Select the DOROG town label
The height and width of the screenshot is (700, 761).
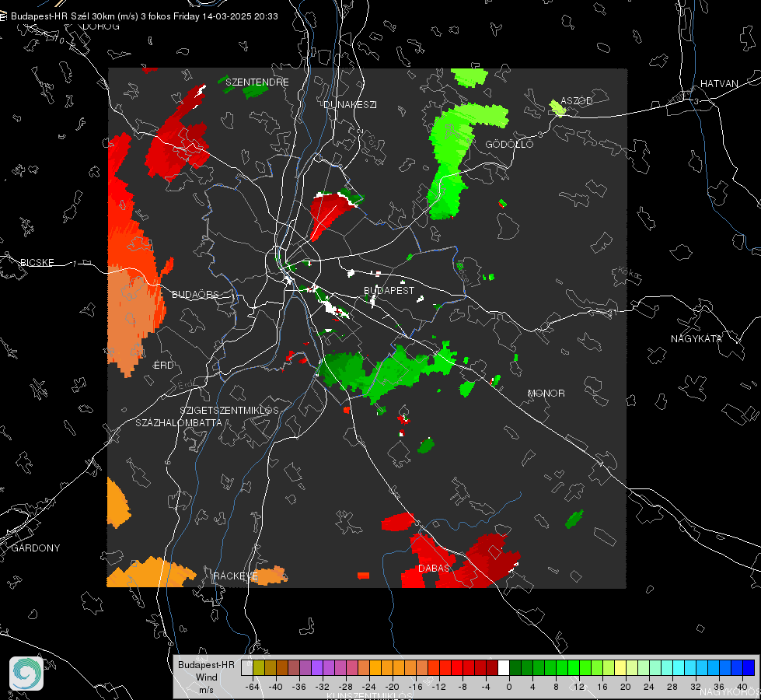pos(101,26)
